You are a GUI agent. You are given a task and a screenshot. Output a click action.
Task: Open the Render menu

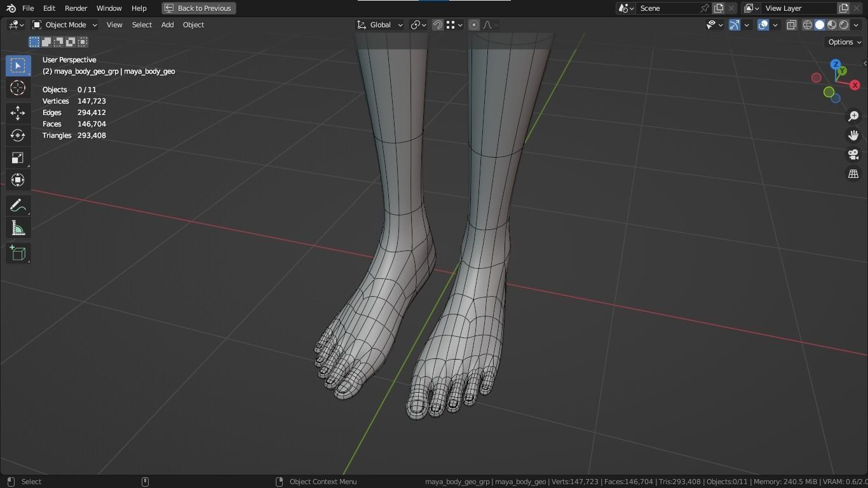click(x=76, y=8)
